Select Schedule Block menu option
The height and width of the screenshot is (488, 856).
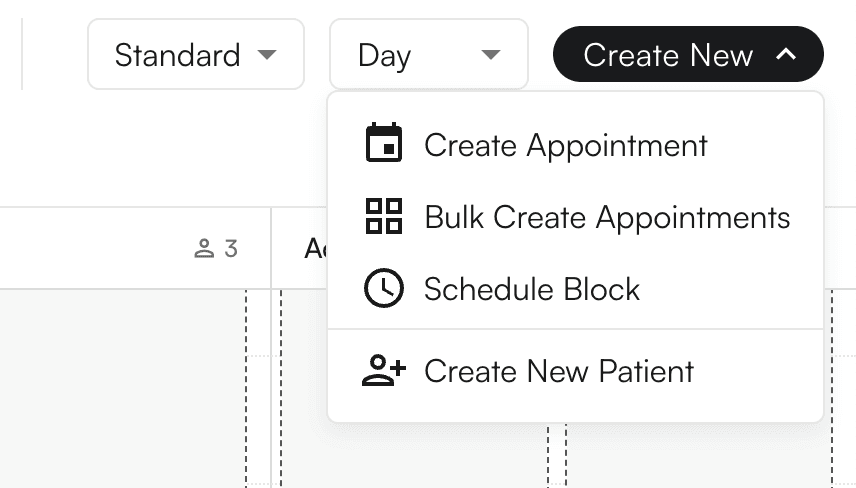click(531, 290)
